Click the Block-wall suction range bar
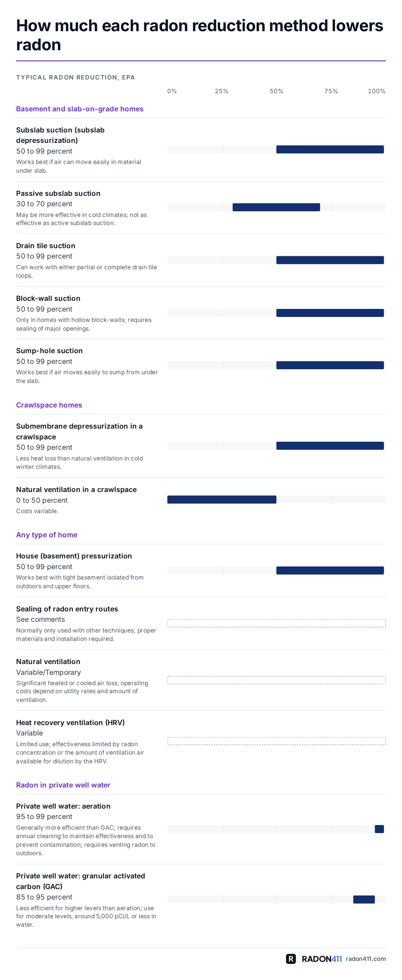 click(330, 313)
